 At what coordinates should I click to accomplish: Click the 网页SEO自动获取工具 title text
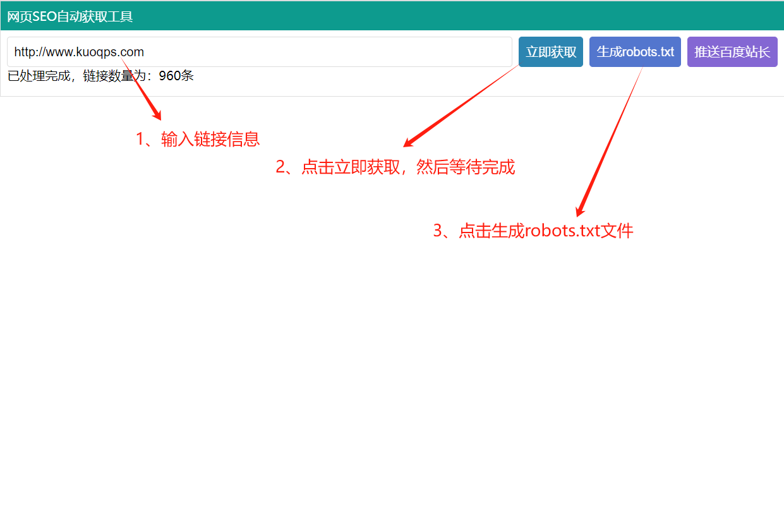coord(70,16)
